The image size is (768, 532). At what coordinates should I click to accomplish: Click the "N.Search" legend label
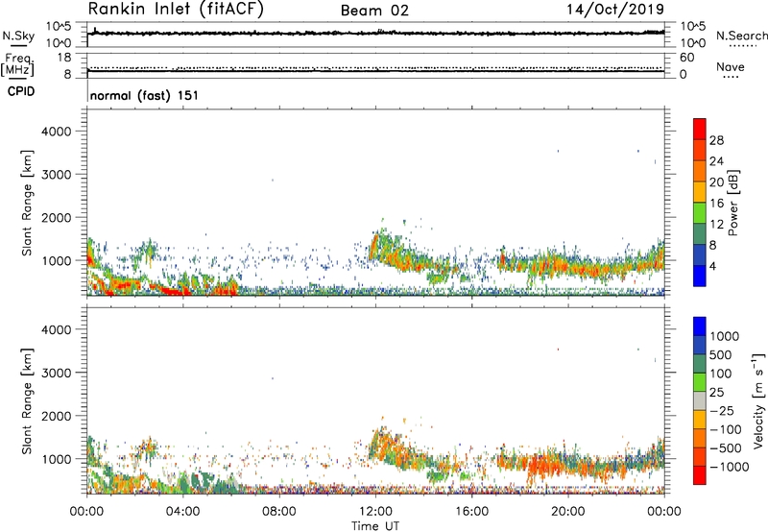click(741, 36)
